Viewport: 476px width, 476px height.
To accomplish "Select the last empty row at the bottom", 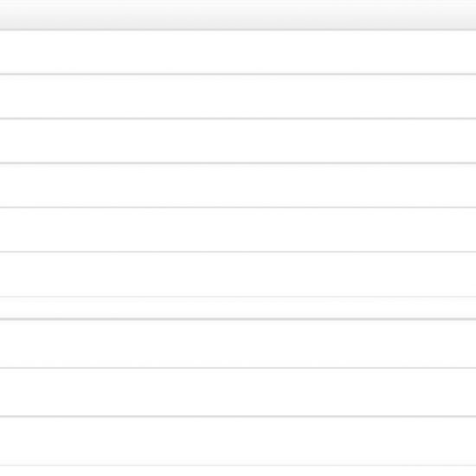I will (x=238, y=441).
